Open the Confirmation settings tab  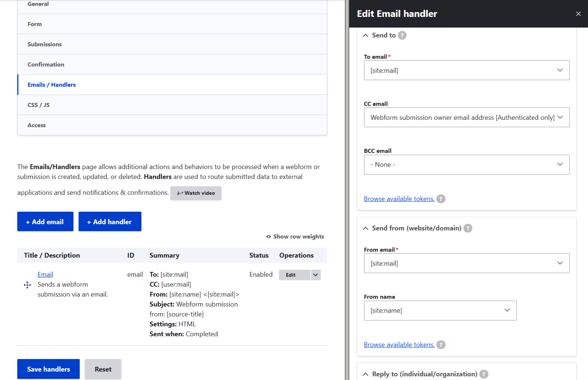172,64
